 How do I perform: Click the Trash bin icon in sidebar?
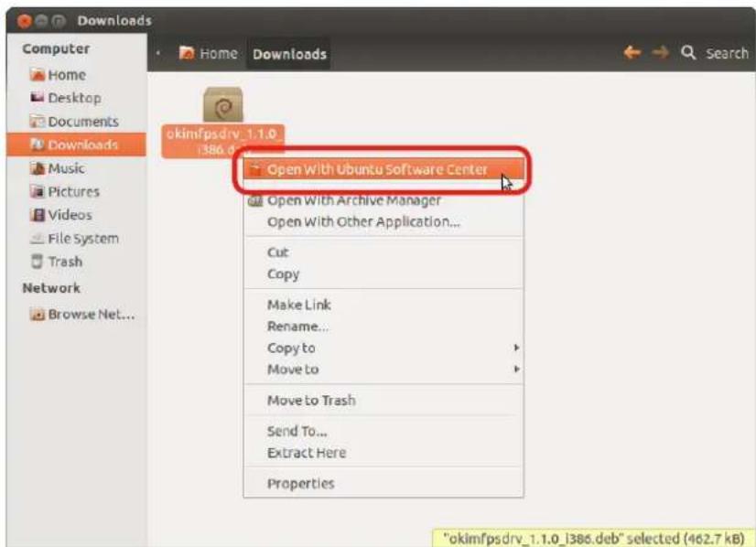pyautogui.click(x=38, y=262)
